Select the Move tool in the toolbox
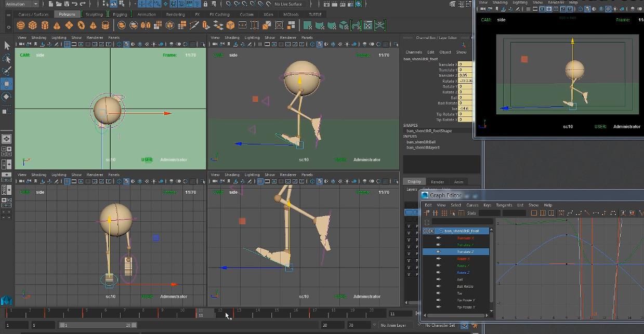Screen dimensions: 644x334 [x=7, y=84]
